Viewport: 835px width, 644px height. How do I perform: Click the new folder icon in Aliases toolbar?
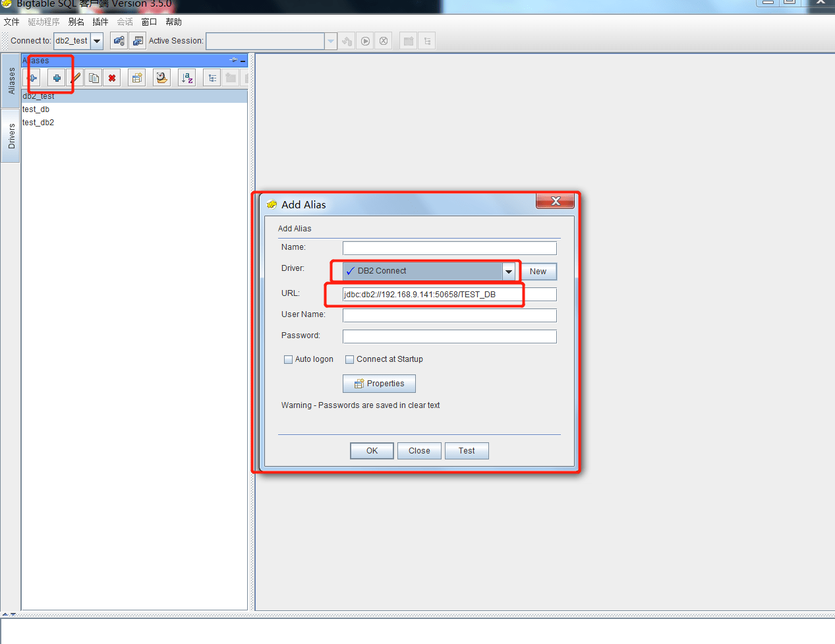tap(231, 78)
